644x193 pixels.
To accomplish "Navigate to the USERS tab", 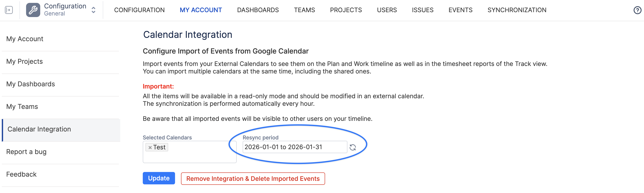I will tap(387, 10).
